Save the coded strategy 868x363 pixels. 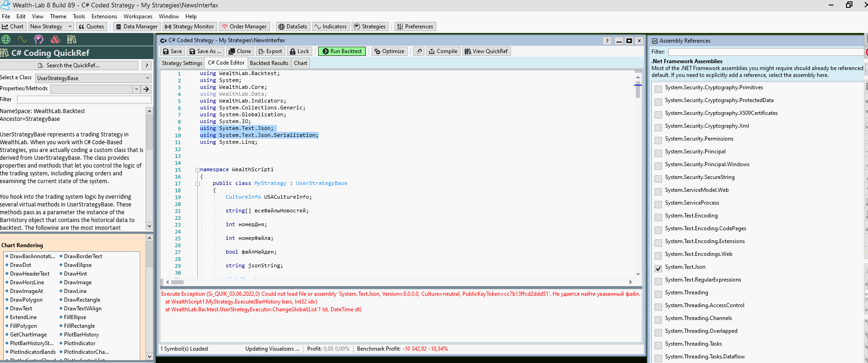tap(173, 51)
